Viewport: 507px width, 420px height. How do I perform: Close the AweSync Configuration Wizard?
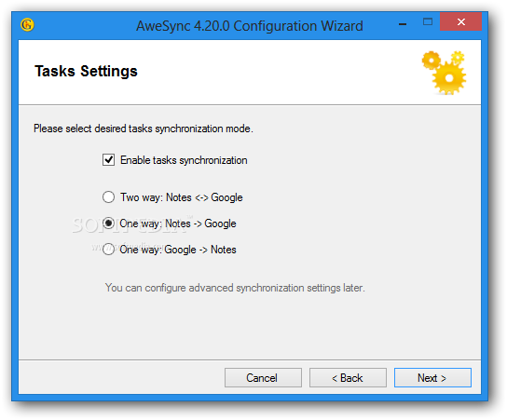(460, 22)
